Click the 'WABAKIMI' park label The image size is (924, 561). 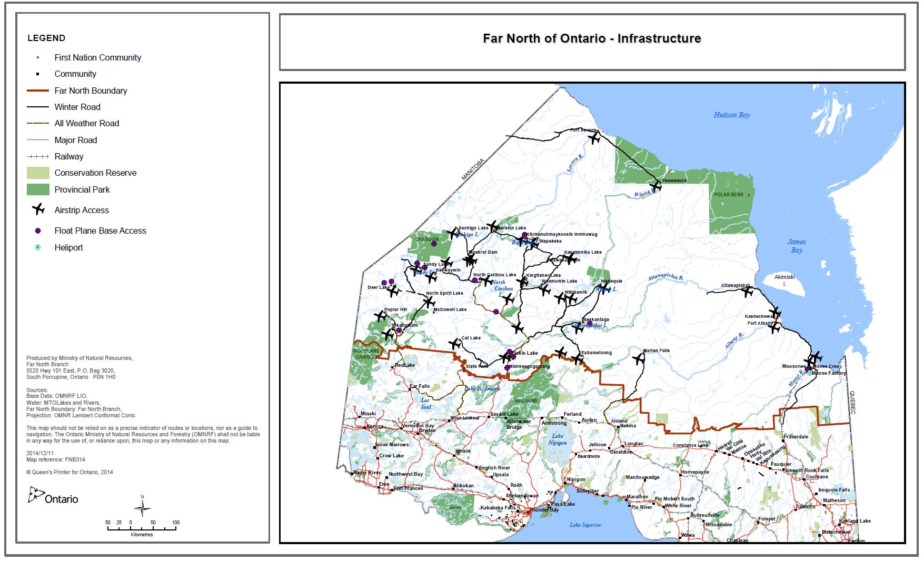tap(526, 401)
